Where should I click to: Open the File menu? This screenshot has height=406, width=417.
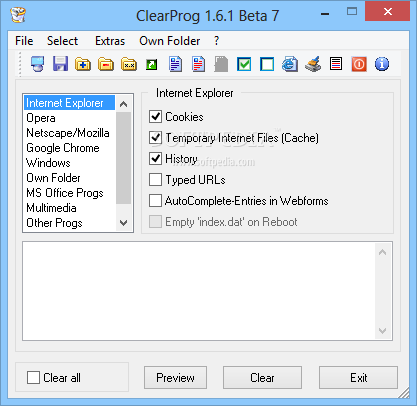tap(24, 41)
